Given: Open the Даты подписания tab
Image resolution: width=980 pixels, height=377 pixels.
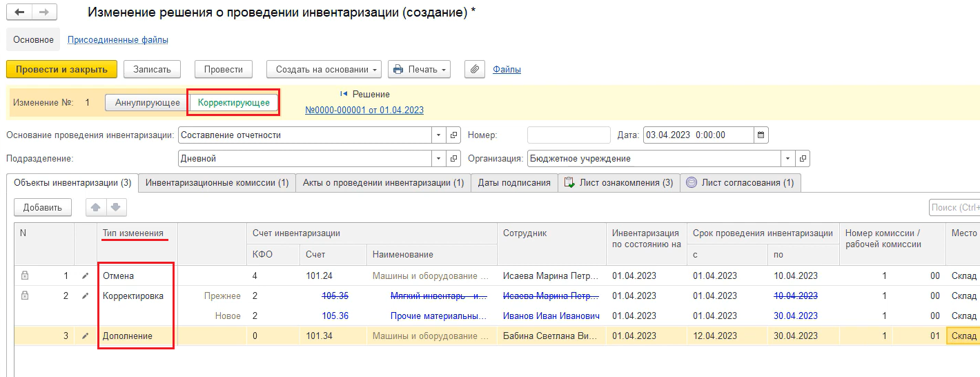Looking at the screenshot, I should (514, 183).
